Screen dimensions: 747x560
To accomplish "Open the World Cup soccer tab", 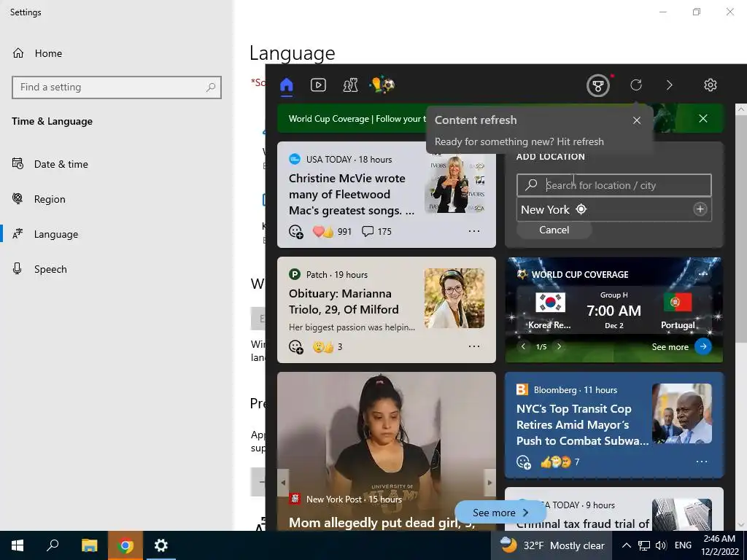I will [x=382, y=85].
